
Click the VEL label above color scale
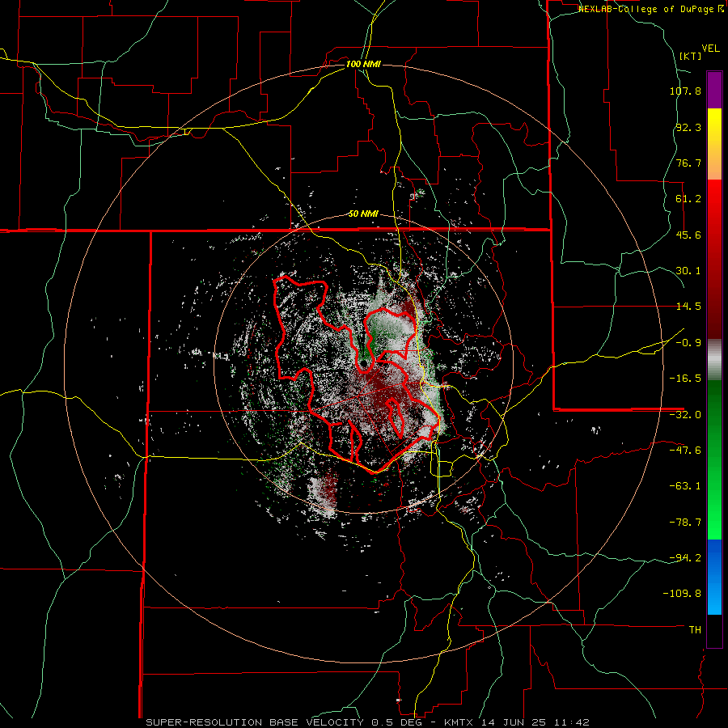click(x=710, y=49)
